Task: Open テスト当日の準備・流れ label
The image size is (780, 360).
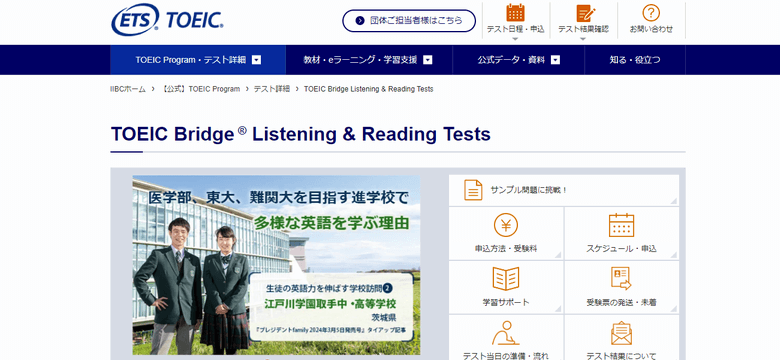Action: coord(506,356)
